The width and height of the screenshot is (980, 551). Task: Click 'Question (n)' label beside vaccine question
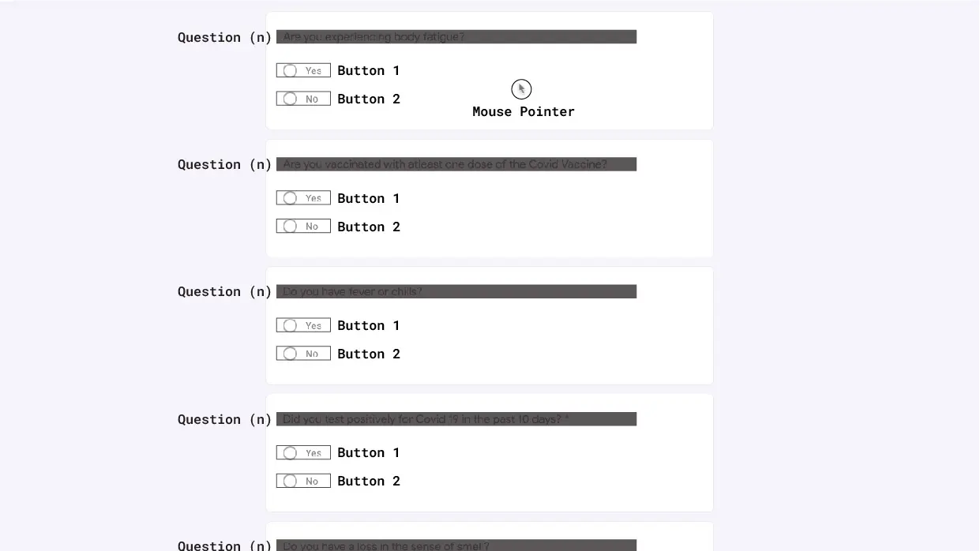tap(225, 164)
